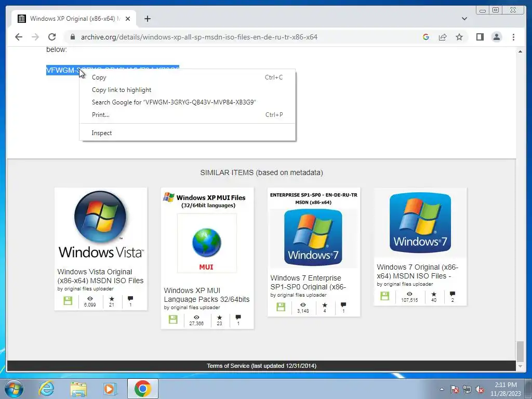Open a new tab with plus button
The height and width of the screenshot is (399, 532).
click(x=147, y=19)
